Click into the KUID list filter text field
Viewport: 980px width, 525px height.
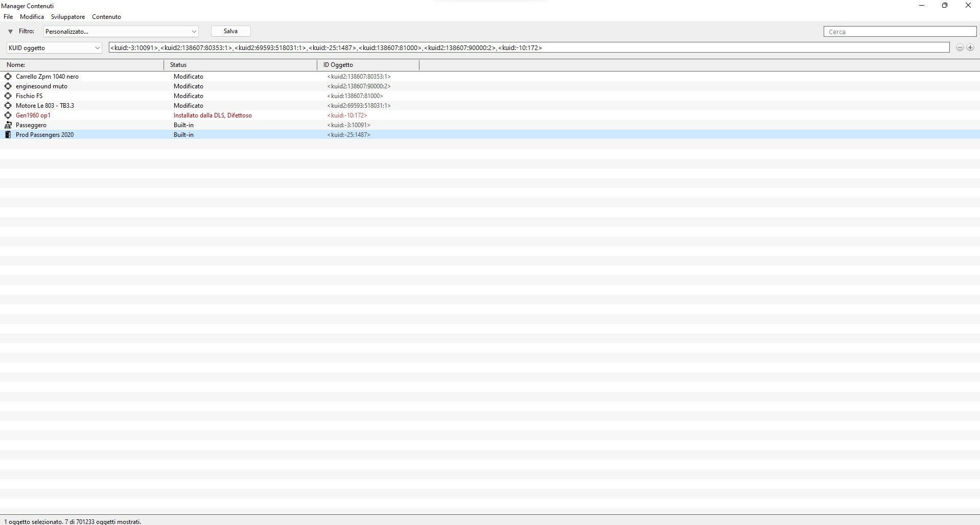(529, 47)
